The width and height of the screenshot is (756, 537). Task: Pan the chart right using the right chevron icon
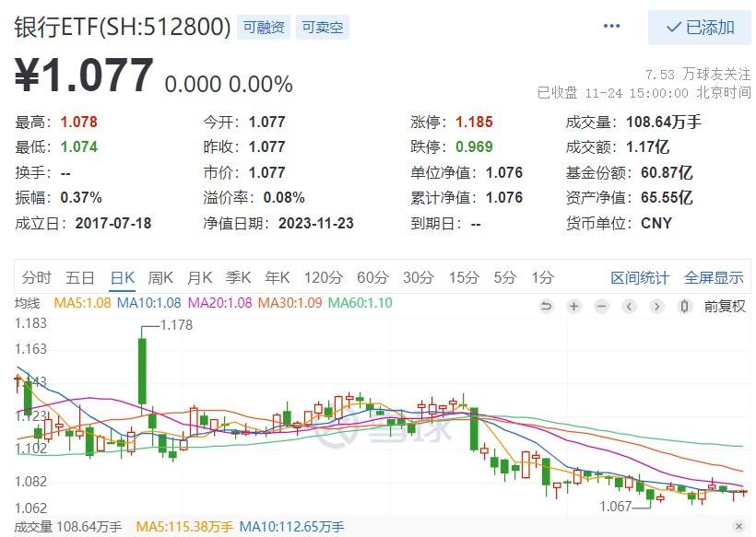(656, 306)
